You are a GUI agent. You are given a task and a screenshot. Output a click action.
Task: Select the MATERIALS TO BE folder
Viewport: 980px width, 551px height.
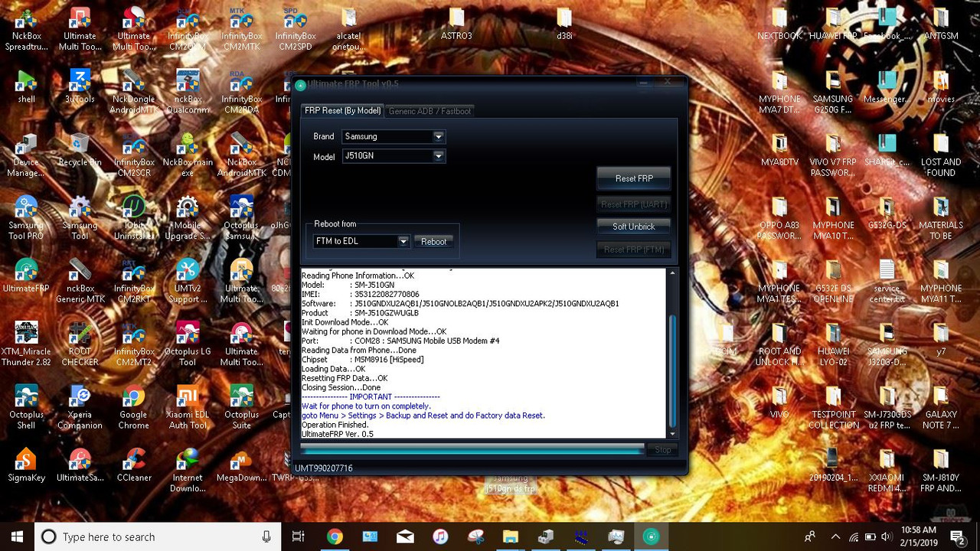pyautogui.click(x=941, y=218)
